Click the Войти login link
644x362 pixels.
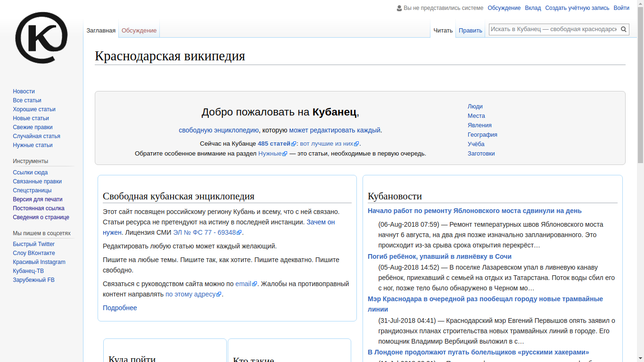pos(621,8)
